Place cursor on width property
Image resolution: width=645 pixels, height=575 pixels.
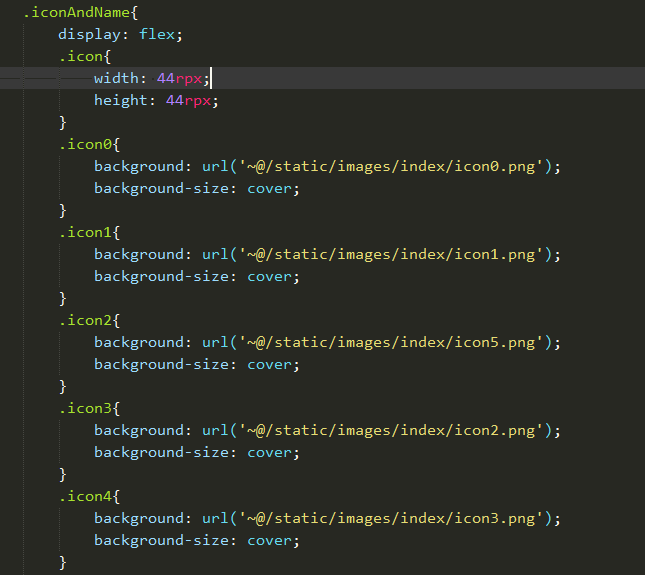pos(116,78)
